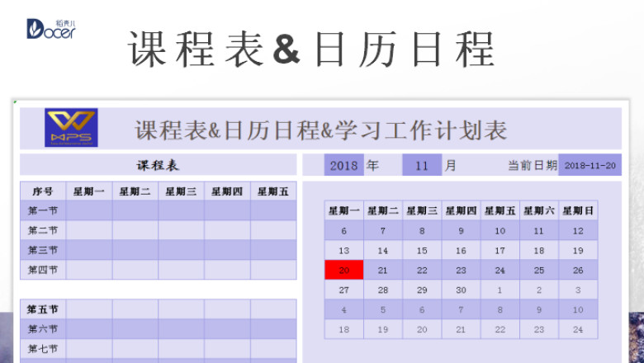Screen dimensions: 644x363
Task: Select greyed next-month date 5
Action: coord(383,309)
